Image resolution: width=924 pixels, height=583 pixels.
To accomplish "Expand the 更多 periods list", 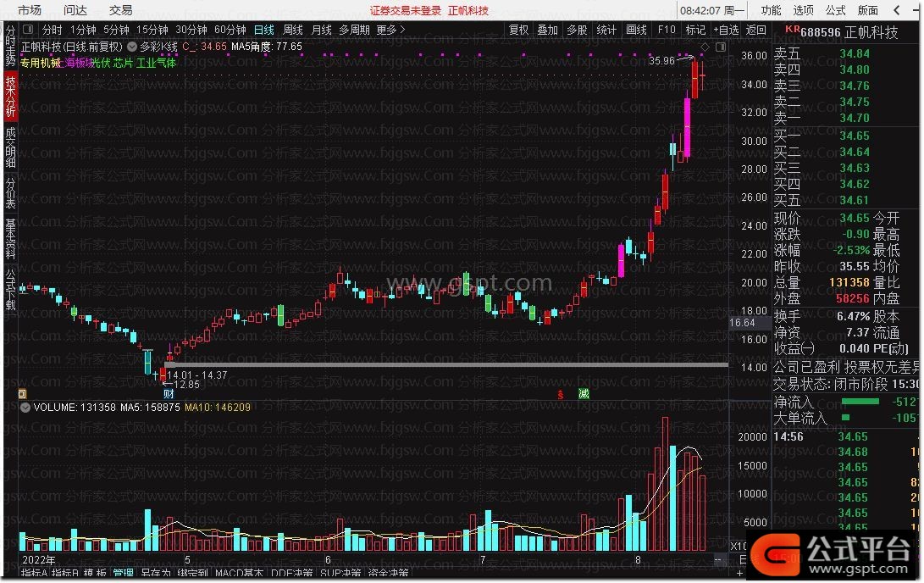I will pos(390,30).
